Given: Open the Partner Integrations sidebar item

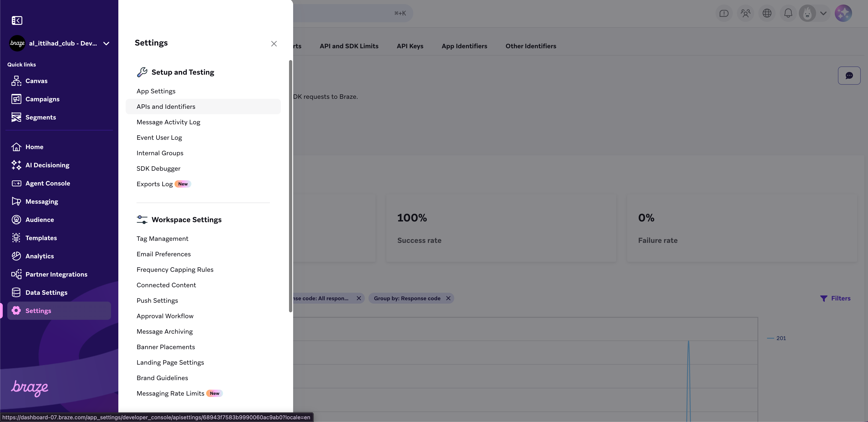Looking at the screenshot, I should 56,274.
